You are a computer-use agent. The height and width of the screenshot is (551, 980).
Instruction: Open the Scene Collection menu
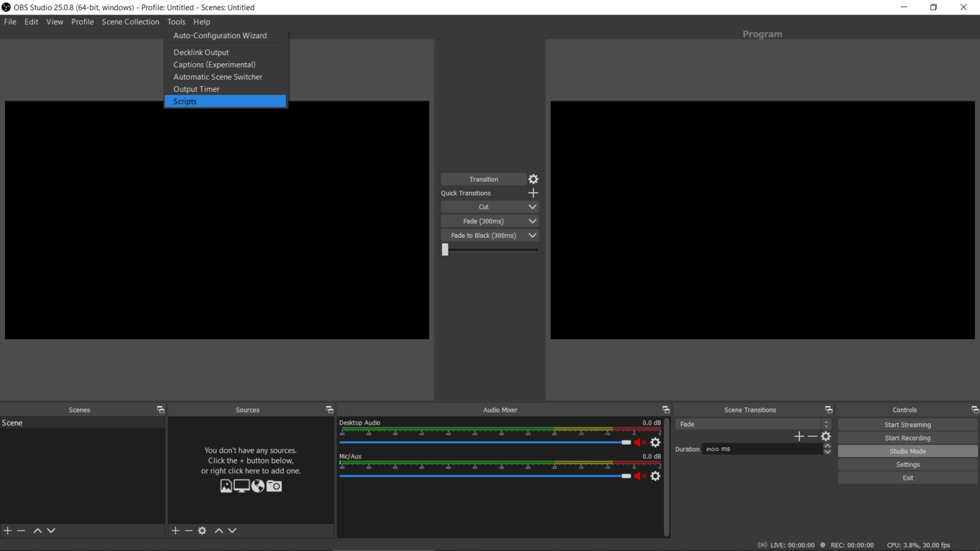(x=130, y=21)
